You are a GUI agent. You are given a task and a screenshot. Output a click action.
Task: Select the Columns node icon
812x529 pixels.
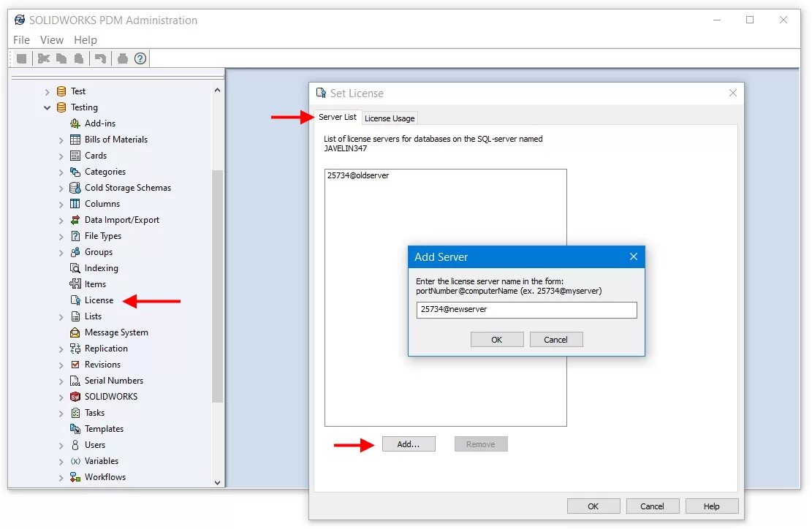coord(75,203)
